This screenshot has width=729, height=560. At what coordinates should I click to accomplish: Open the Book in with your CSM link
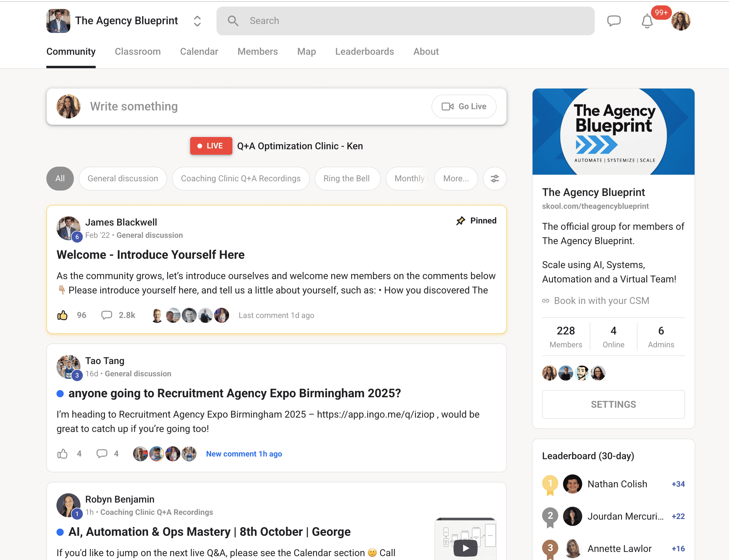coord(601,301)
